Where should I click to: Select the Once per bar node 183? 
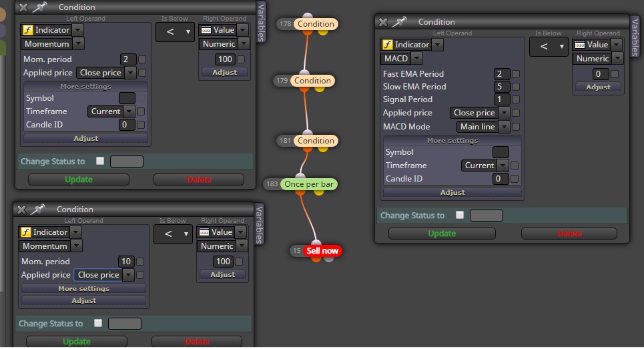[309, 184]
